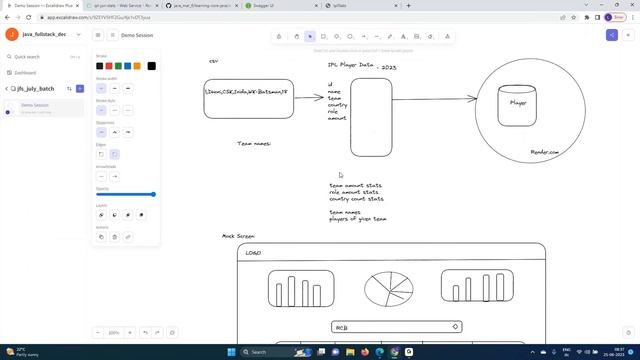Open the Dashboard link

pyautogui.click(x=25, y=73)
